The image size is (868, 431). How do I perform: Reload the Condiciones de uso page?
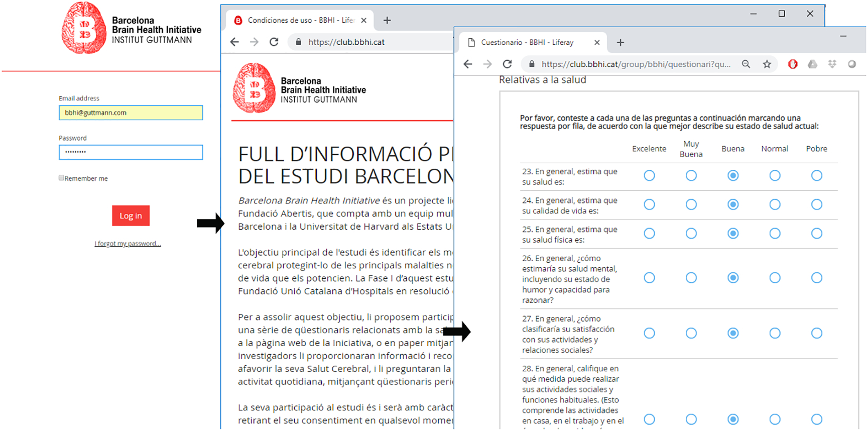click(x=274, y=42)
